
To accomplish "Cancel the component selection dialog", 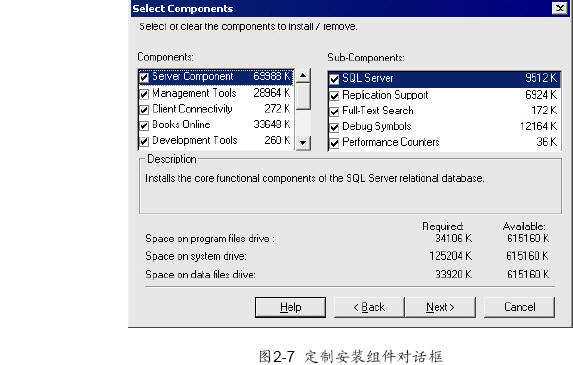I will click(519, 307).
